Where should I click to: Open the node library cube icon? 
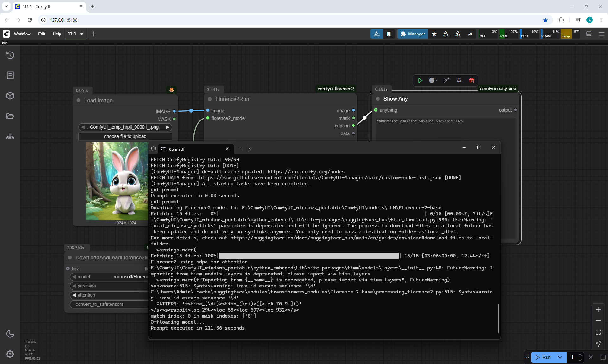[10, 96]
